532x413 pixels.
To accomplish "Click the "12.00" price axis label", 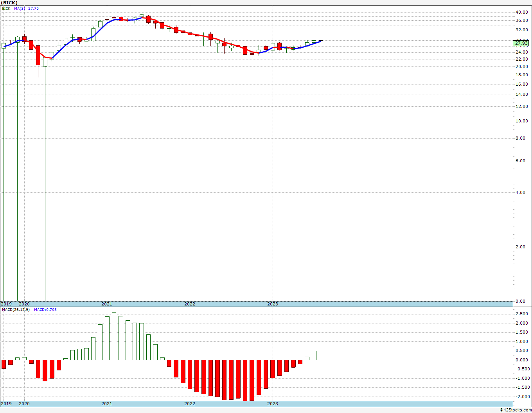I will pos(521,106).
